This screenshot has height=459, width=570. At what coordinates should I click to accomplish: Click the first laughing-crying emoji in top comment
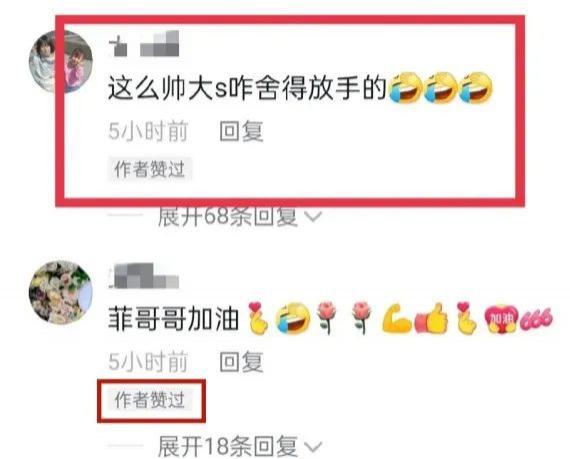pyautogui.click(x=405, y=88)
